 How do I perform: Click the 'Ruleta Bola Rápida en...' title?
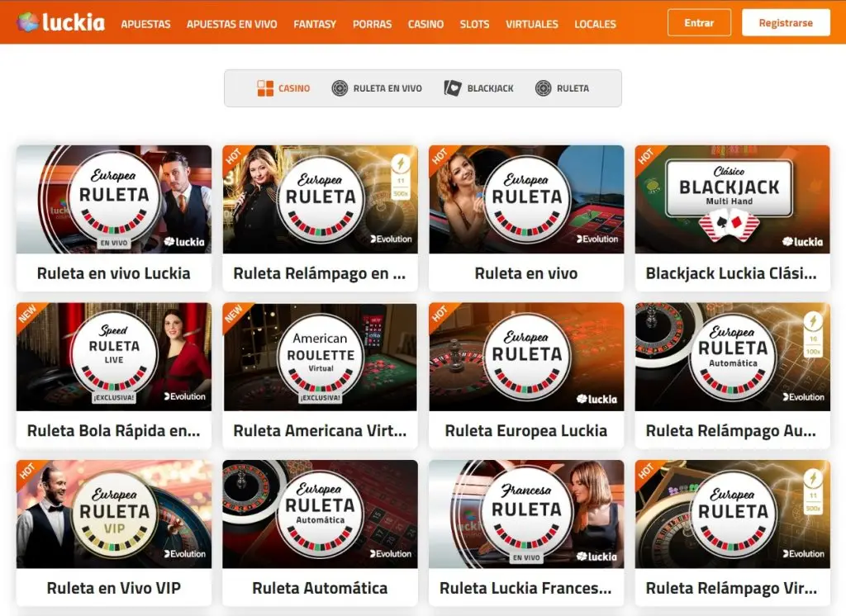pyautogui.click(x=114, y=430)
